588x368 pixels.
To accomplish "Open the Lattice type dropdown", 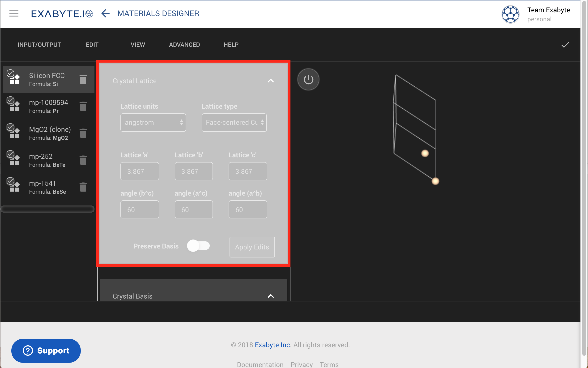I will pos(234,122).
